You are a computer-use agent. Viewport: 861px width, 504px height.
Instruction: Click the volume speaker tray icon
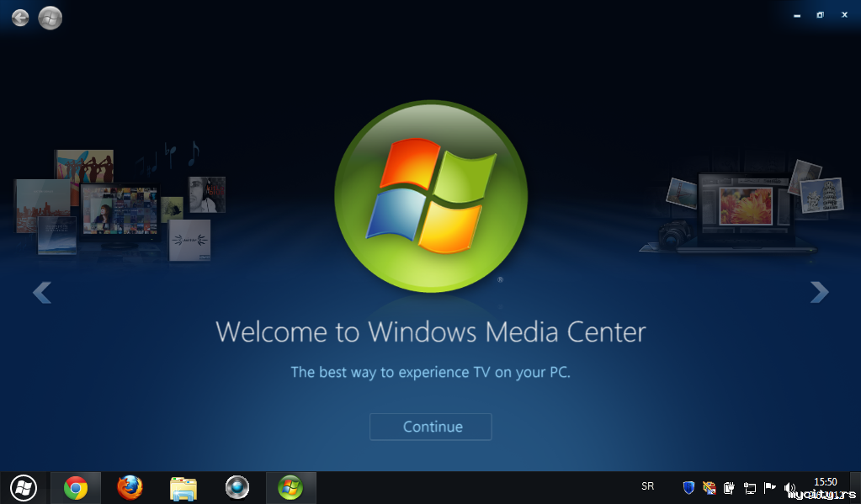coord(789,487)
